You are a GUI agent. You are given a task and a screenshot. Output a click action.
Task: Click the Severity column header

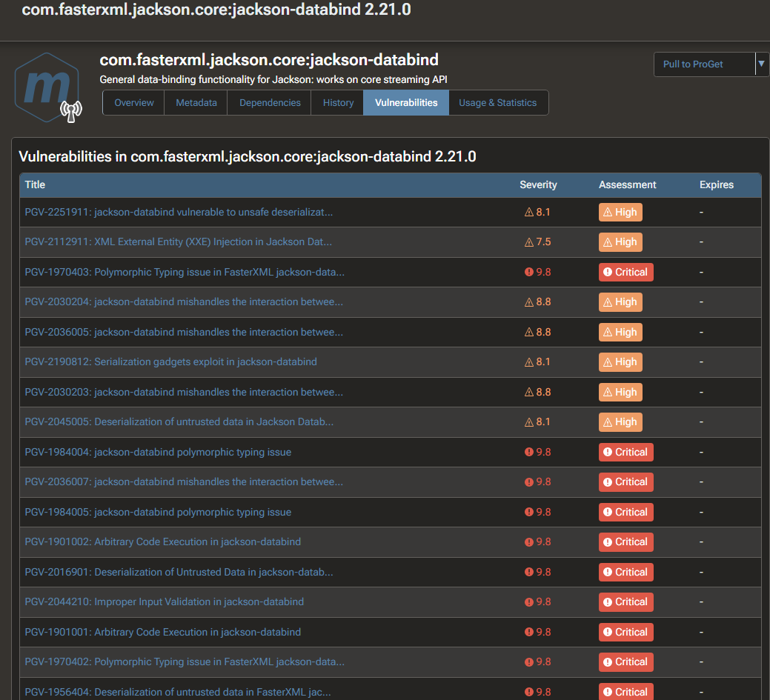538,185
